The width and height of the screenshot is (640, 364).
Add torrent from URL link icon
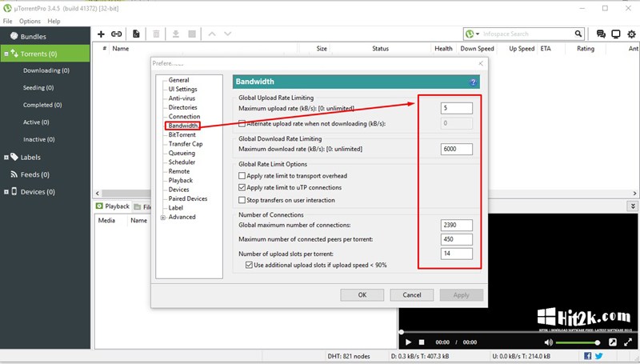(116, 34)
